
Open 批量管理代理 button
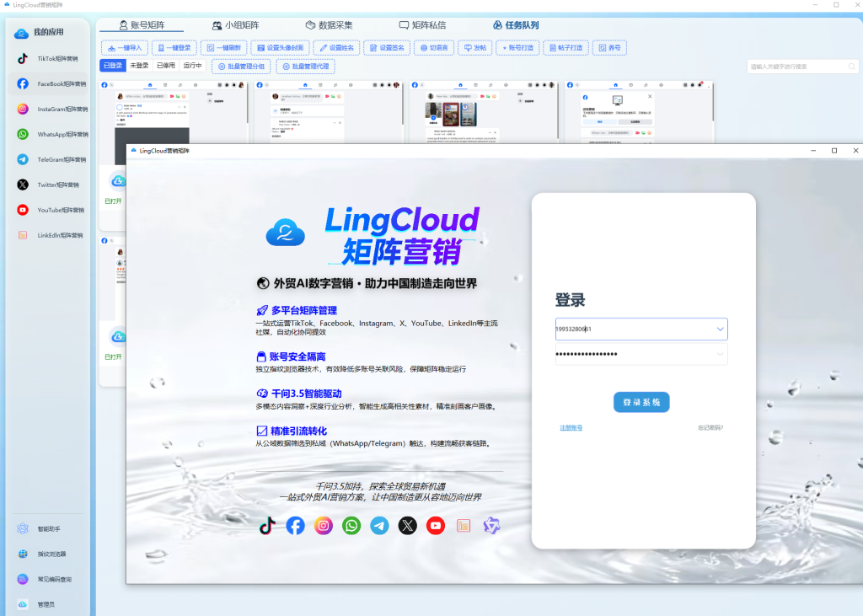coord(305,67)
